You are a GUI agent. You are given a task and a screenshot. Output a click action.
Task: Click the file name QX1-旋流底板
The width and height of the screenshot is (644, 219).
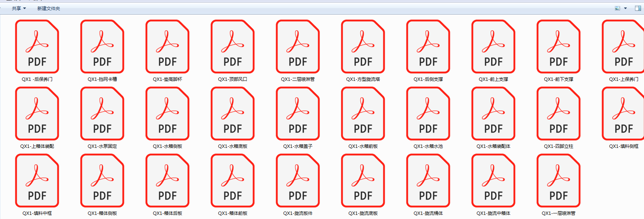point(363,213)
